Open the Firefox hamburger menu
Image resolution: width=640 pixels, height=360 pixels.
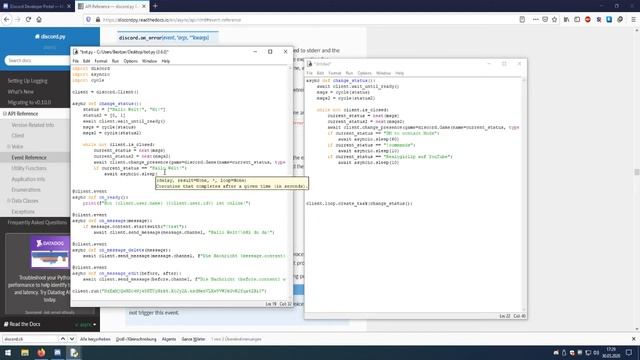633,20
